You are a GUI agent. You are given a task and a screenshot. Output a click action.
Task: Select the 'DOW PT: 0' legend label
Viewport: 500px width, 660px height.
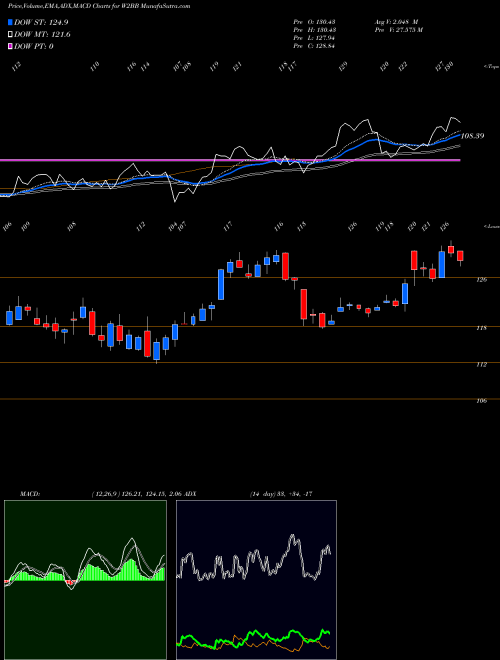[34, 46]
